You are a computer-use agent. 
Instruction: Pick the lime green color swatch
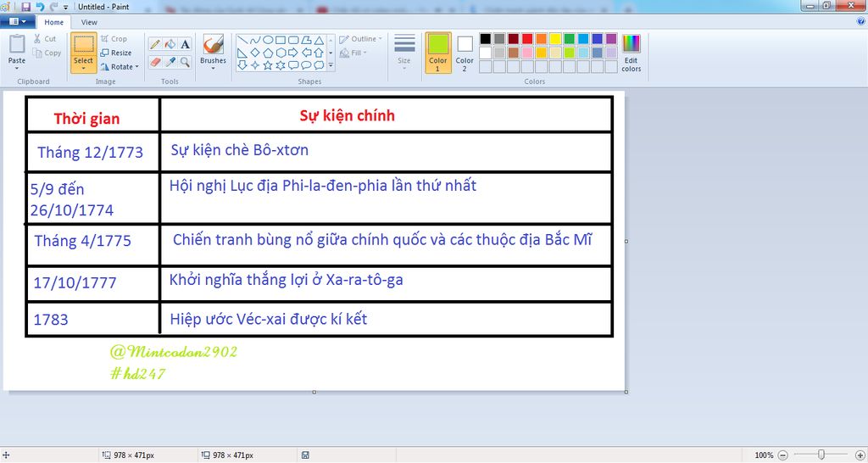pyautogui.click(x=569, y=53)
